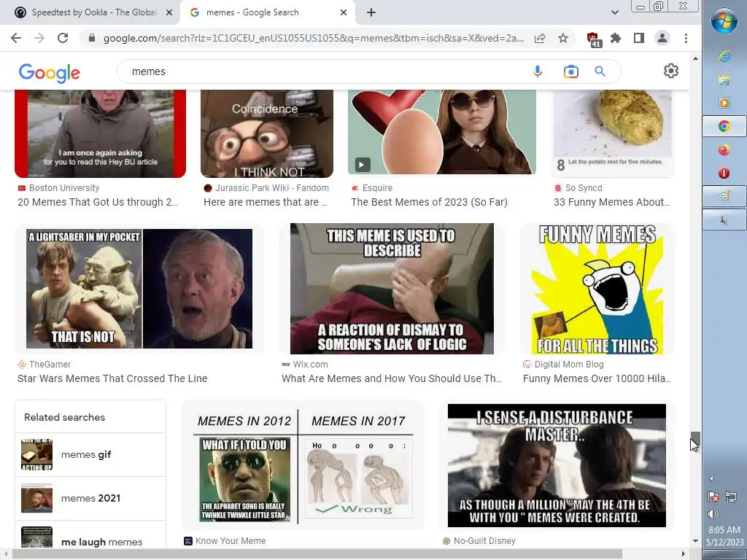Open the 'Funny Memes for all the things' image

coord(597,289)
